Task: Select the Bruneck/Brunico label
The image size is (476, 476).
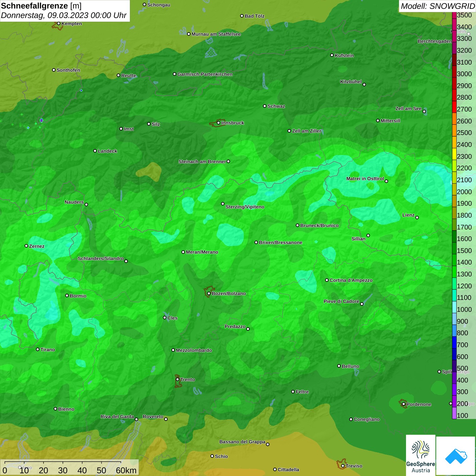Action: (x=319, y=225)
